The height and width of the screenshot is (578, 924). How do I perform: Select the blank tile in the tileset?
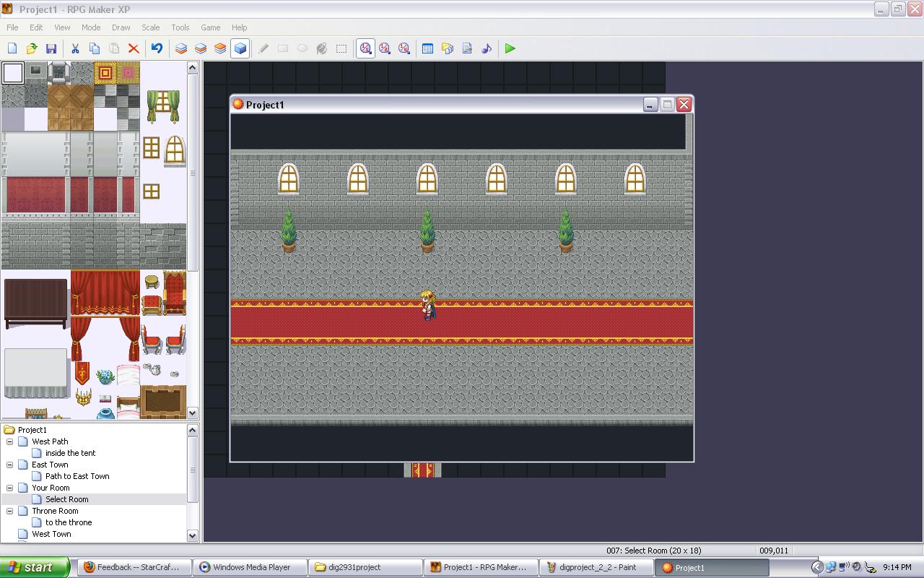tap(12, 73)
